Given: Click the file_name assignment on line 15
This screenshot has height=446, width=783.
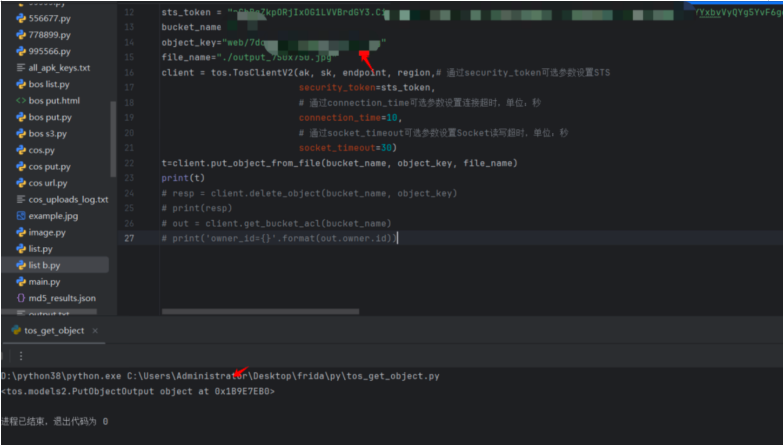Looking at the screenshot, I should click(246, 57).
